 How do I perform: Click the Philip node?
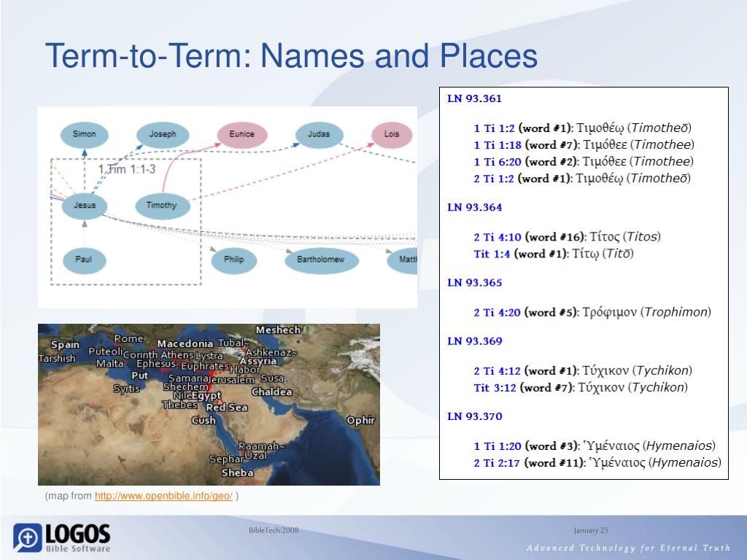pos(234,260)
